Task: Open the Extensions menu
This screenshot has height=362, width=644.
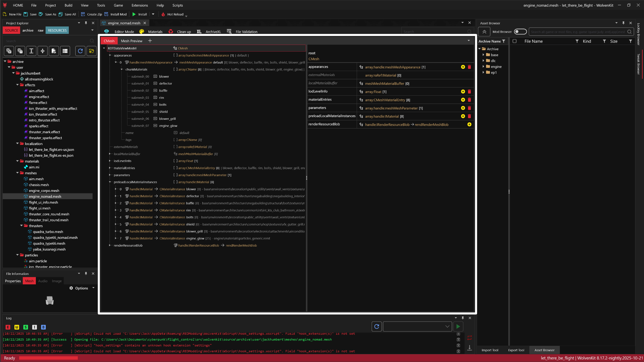Action: pyautogui.click(x=140, y=5)
